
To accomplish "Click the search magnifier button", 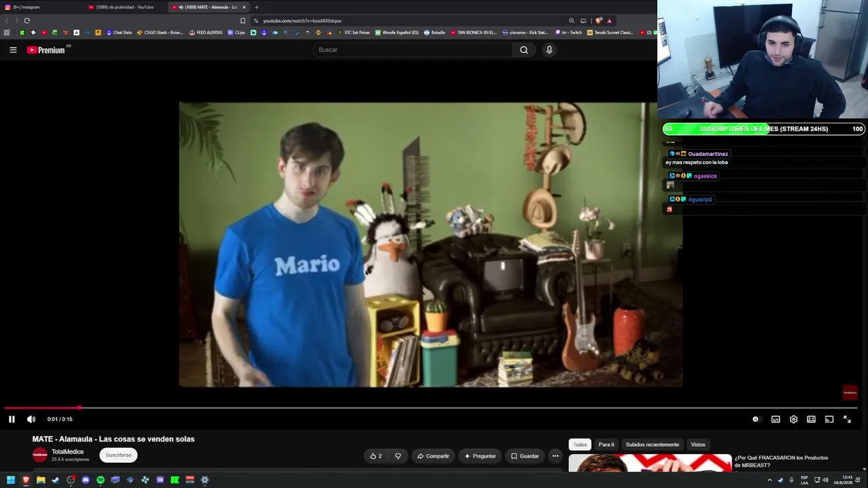I will 524,49.
